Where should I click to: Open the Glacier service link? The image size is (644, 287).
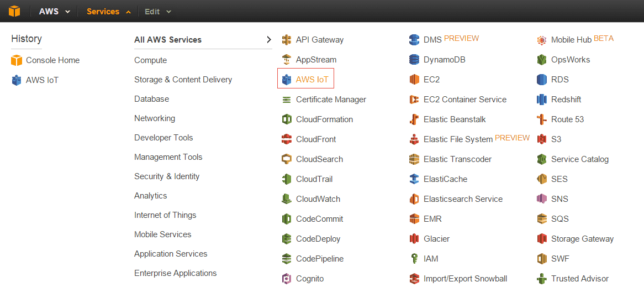coord(436,238)
